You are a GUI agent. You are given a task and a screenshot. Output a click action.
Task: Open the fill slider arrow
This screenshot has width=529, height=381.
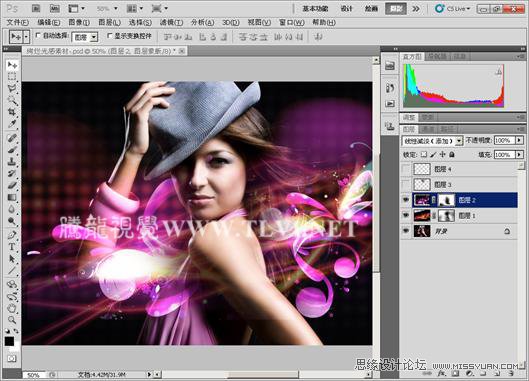pos(520,154)
